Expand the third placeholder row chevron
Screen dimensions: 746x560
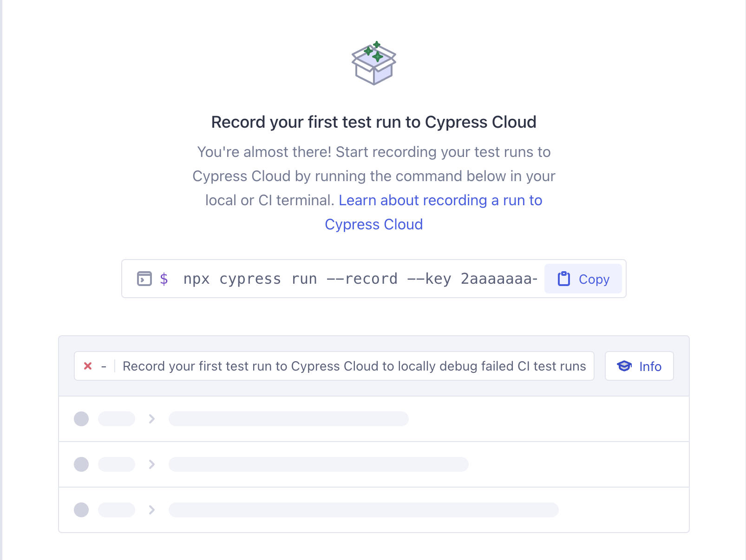coord(151,510)
